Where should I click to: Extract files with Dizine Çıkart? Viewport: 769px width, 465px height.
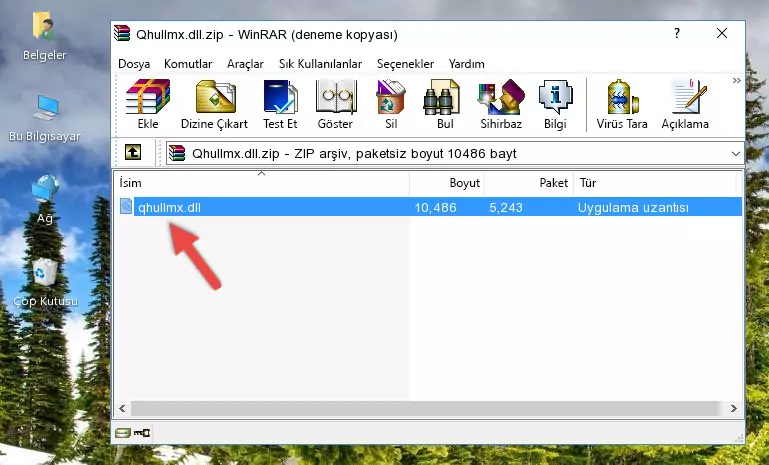tap(214, 104)
